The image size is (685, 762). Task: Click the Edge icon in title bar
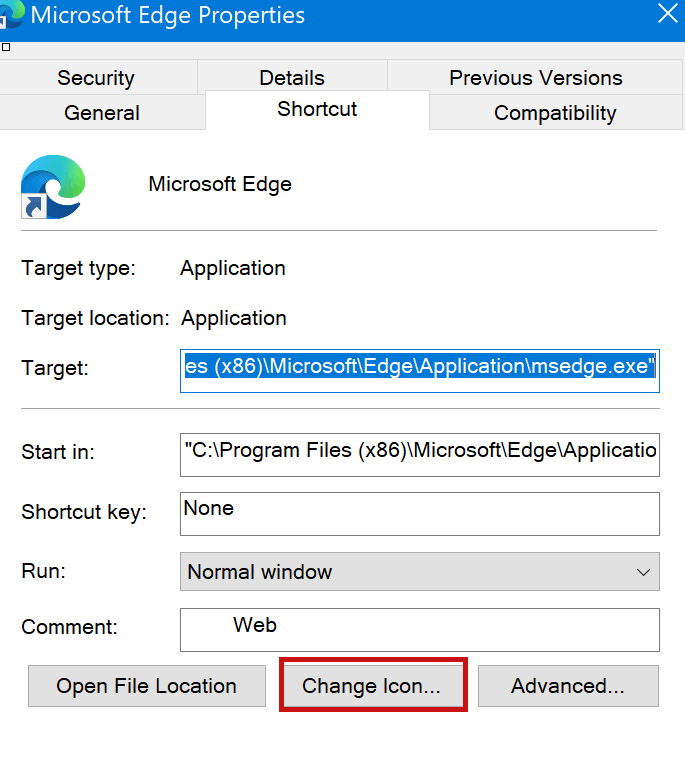click(12, 14)
